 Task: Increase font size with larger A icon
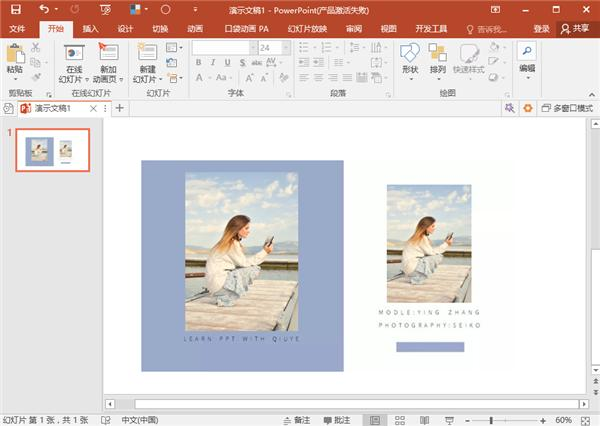(x=249, y=78)
